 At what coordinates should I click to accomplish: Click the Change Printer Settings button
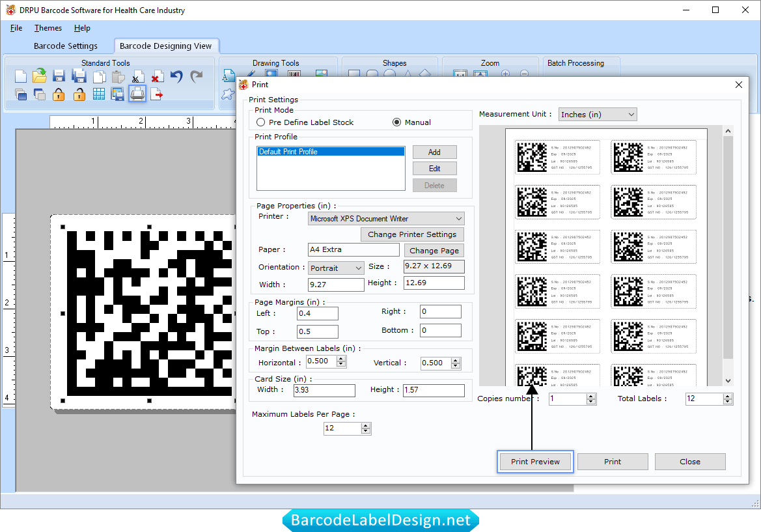pyautogui.click(x=412, y=234)
